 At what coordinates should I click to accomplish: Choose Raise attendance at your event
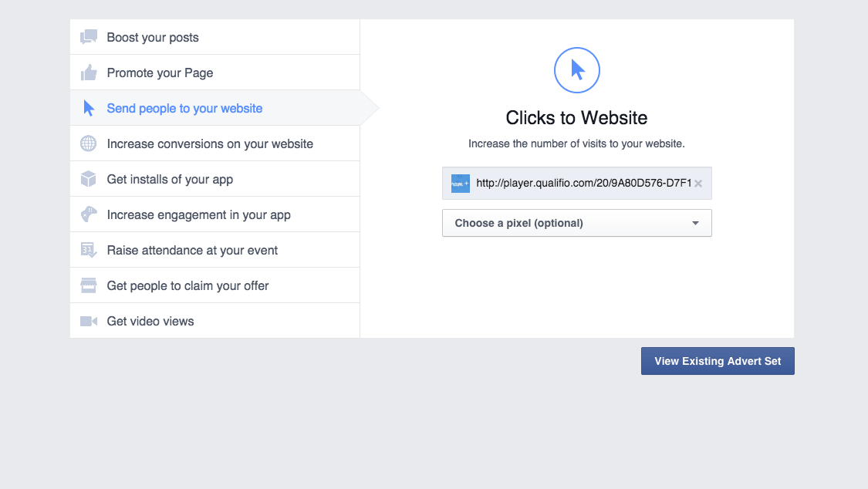pos(192,250)
